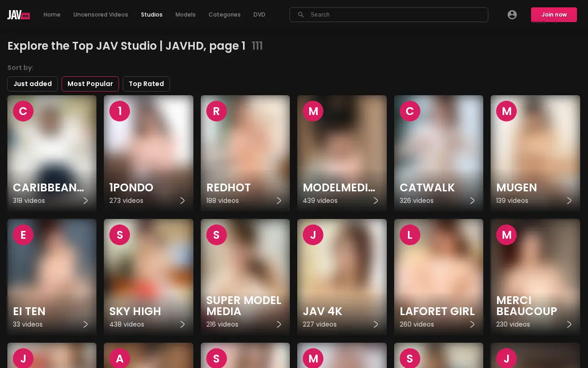Open the Models navigation item
This screenshot has height=368, width=588.
[186, 15]
